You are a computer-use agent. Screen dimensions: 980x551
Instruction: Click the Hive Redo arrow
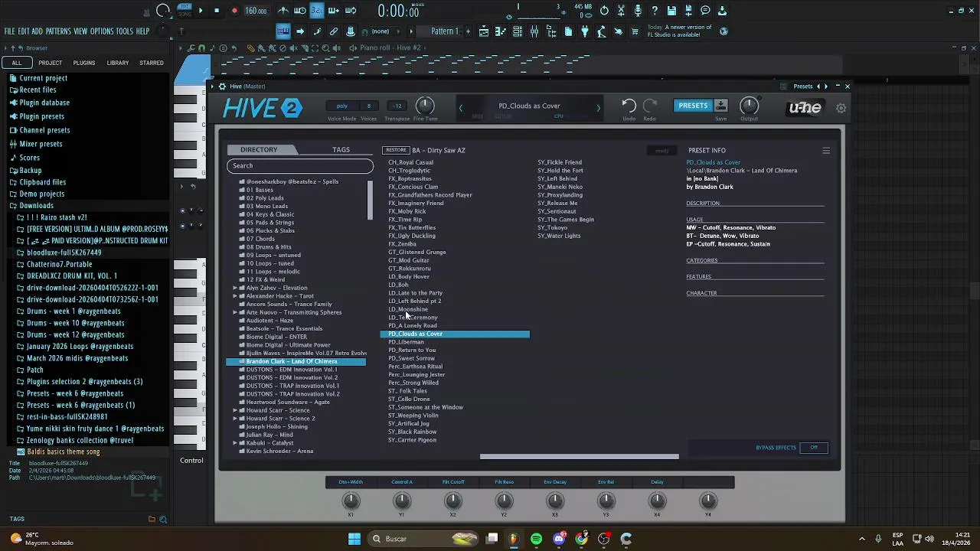coord(650,106)
